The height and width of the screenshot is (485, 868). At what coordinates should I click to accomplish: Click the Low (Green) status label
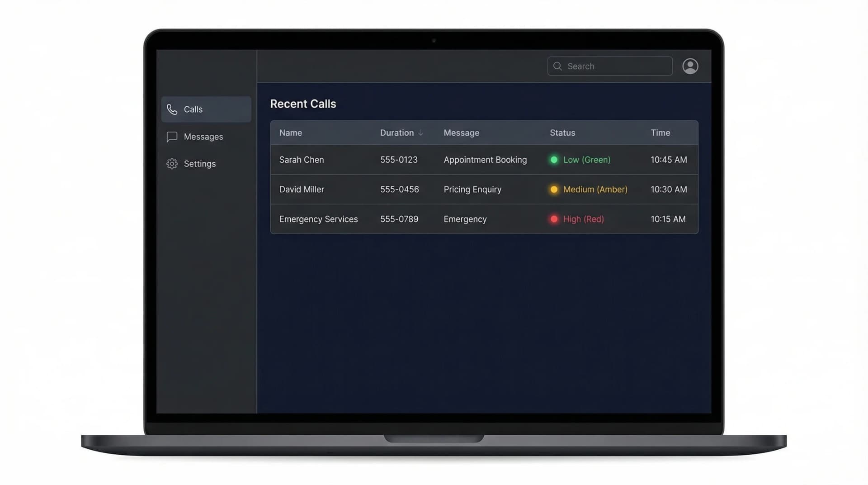click(x=586, y=160)
